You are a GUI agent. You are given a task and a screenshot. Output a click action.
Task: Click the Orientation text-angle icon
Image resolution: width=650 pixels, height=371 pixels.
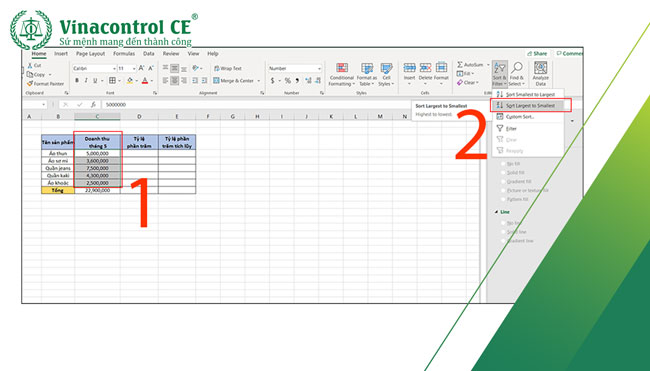(x=196, y=68)
